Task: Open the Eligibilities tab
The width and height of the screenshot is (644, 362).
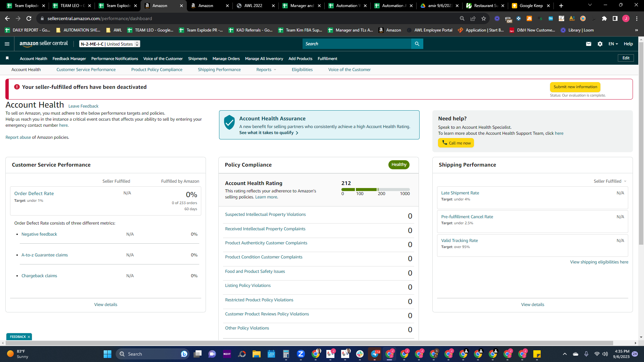Action: pyautogui.click(x=302, y=70)
